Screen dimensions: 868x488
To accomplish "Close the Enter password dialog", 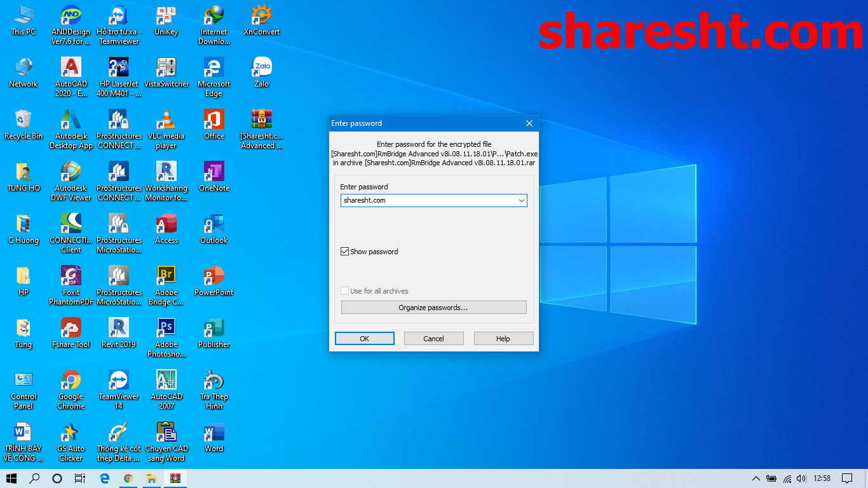I will (529, 123).
